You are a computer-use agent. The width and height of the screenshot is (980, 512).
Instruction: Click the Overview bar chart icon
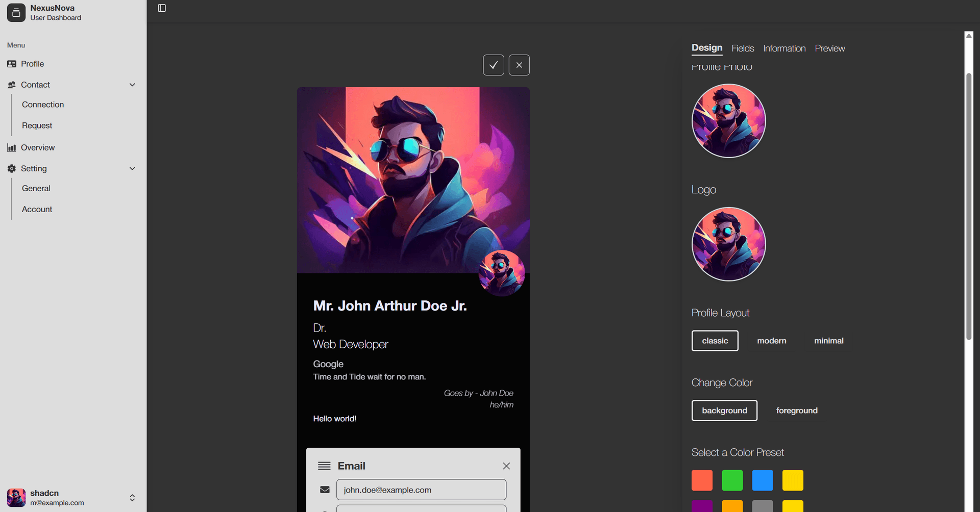[12, 148]
